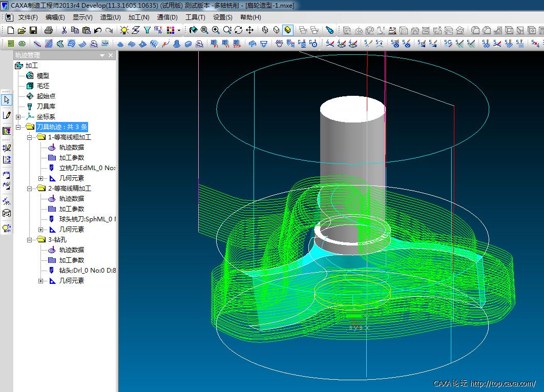Expand 几何元素 under 1-等高线粗加工
The height and width of the screenshot is (392, 544).
(40, 178)
